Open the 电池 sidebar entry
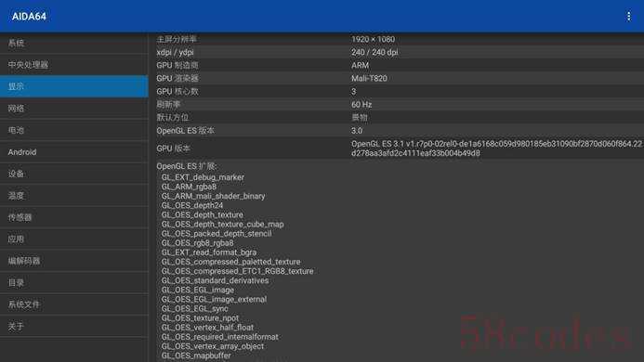This screenshot has height=362, width=644. pyautogui.click(x=74, y=130)
